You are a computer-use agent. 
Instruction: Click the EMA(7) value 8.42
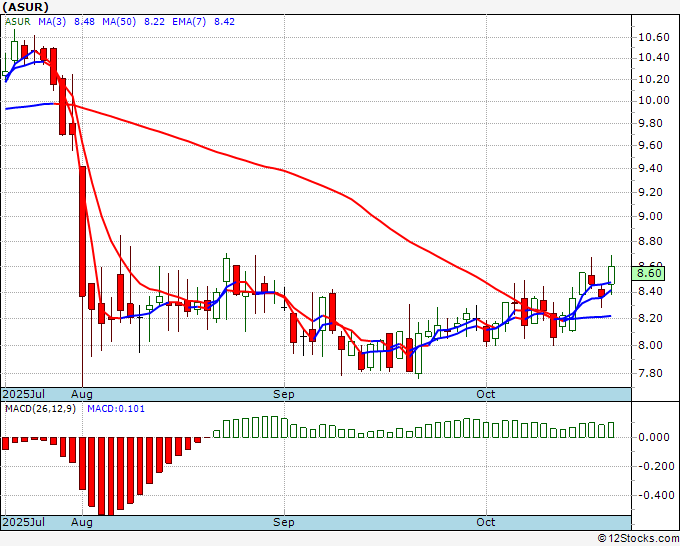(x=225, y=22)
